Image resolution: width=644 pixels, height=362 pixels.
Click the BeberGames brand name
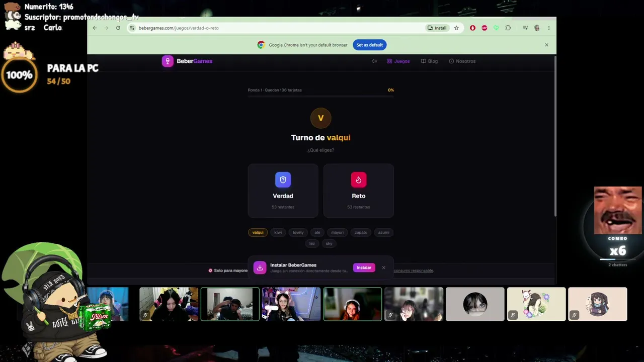tap(195, 61)
